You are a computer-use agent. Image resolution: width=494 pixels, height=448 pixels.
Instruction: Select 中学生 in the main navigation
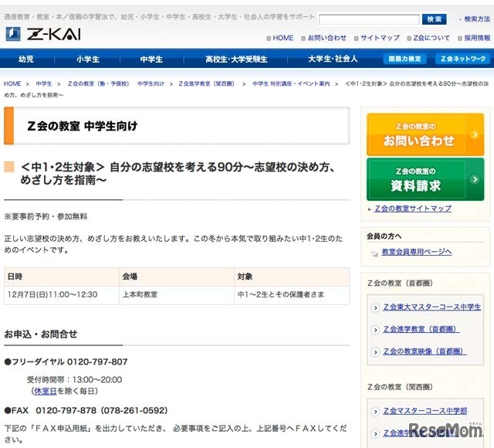[x=151, y=59]
